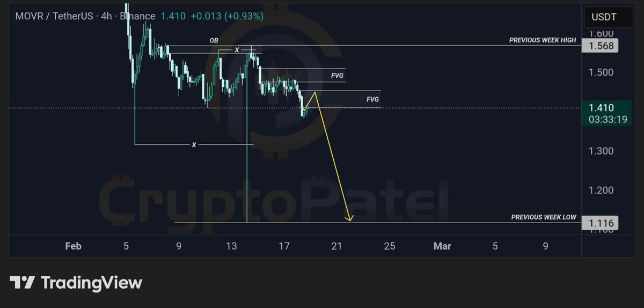
Task: Select the lower FVG label
Action: pos(372,99)
